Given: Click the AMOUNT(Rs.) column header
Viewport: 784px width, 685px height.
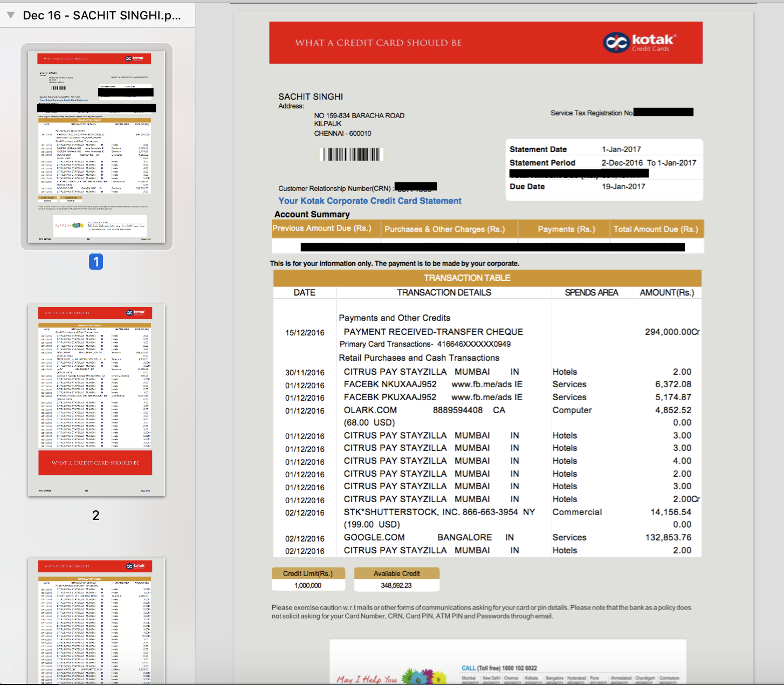Looking at the screenshot, I should [x=667, y=292].
